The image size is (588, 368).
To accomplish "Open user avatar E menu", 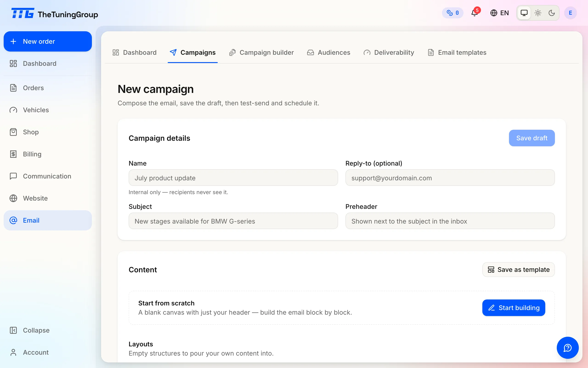I will (x=570, y=13).
